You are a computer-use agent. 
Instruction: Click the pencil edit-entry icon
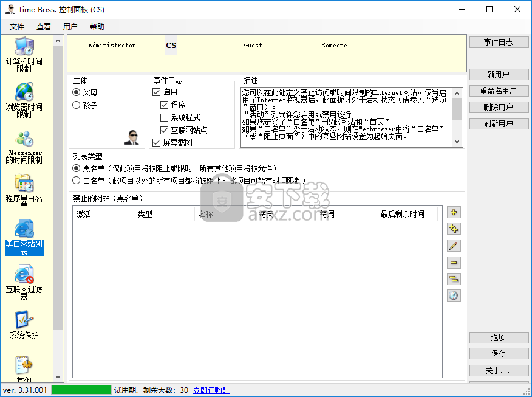(454, 246)
